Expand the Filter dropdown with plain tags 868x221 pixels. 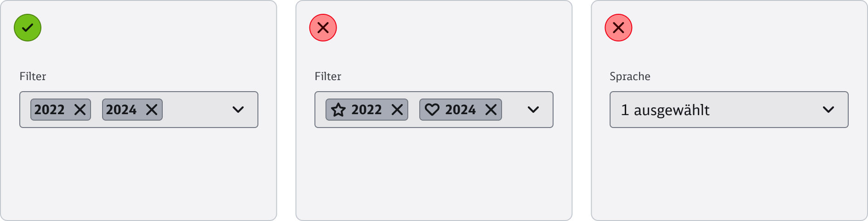point(238,110)
